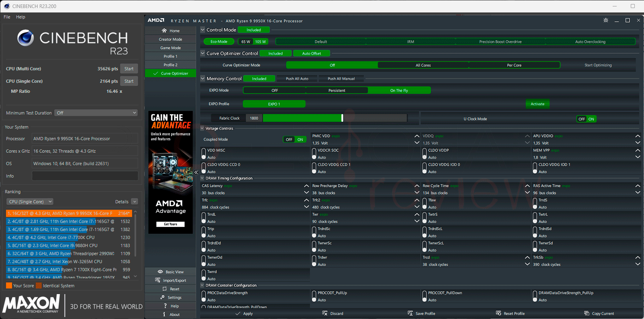This screenshot has width=644, height=319.
Task: Toggle the PROCODT_PullUp auto switch
Action: point(314,296)
